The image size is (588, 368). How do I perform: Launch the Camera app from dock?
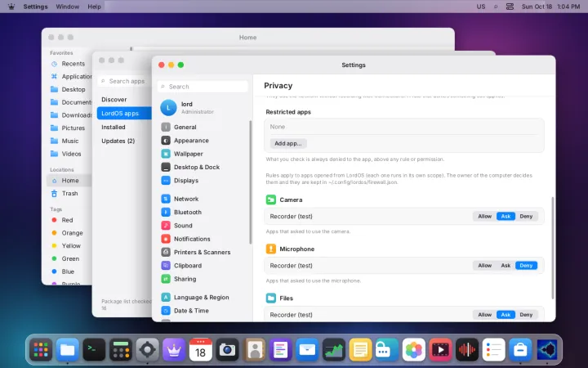point(227,350)
